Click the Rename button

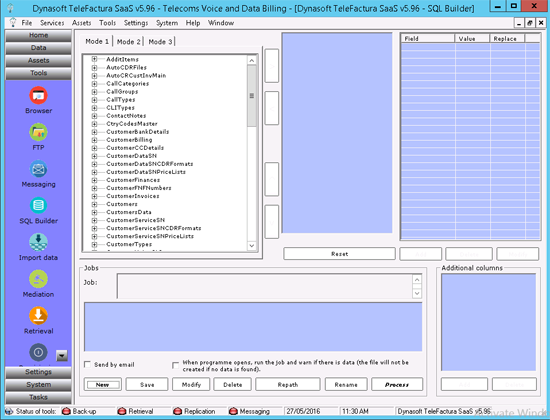pyautogui.click(x=346, y=385)
